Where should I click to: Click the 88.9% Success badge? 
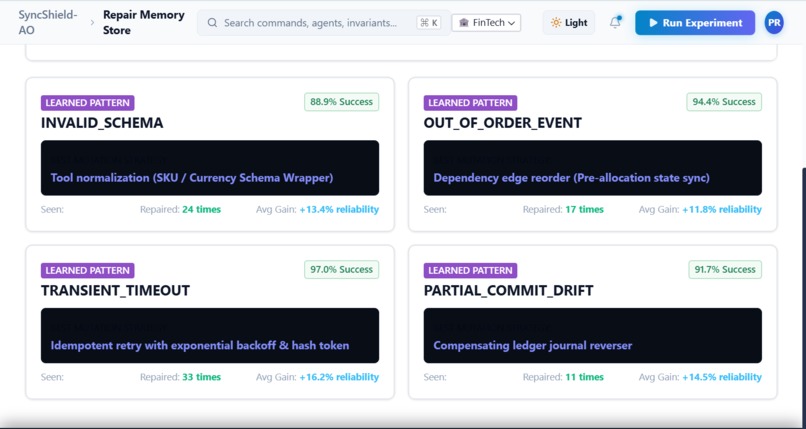coord(341,102)
